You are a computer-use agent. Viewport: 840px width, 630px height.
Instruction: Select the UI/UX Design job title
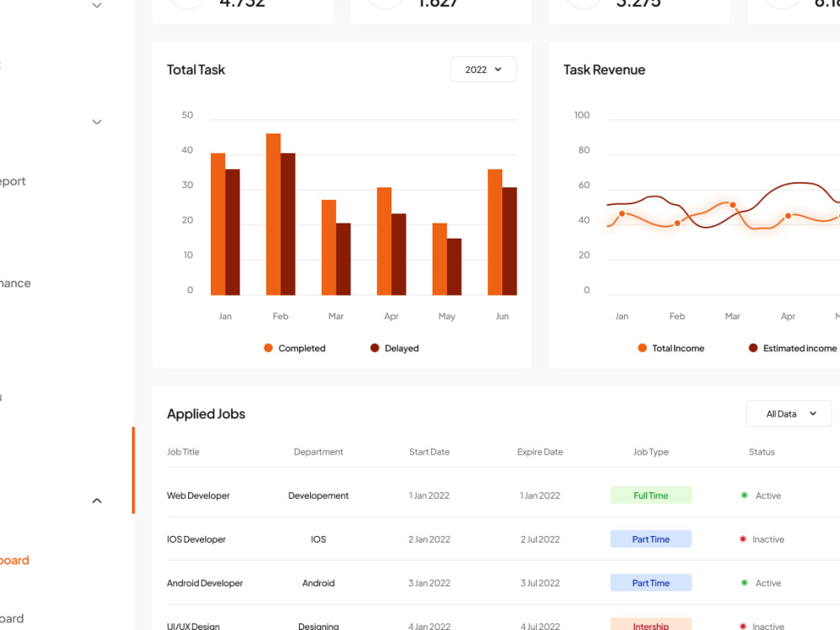coord(193,626)
